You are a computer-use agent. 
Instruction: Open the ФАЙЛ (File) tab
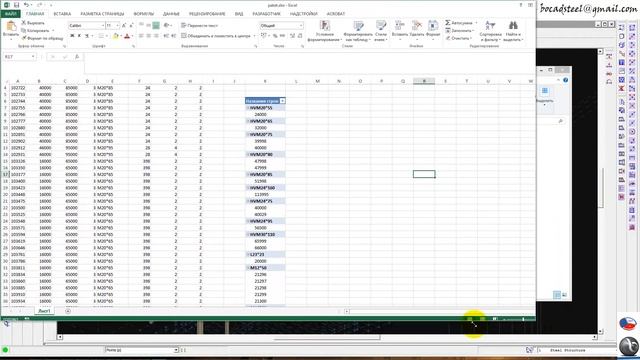tap(11, 14)
